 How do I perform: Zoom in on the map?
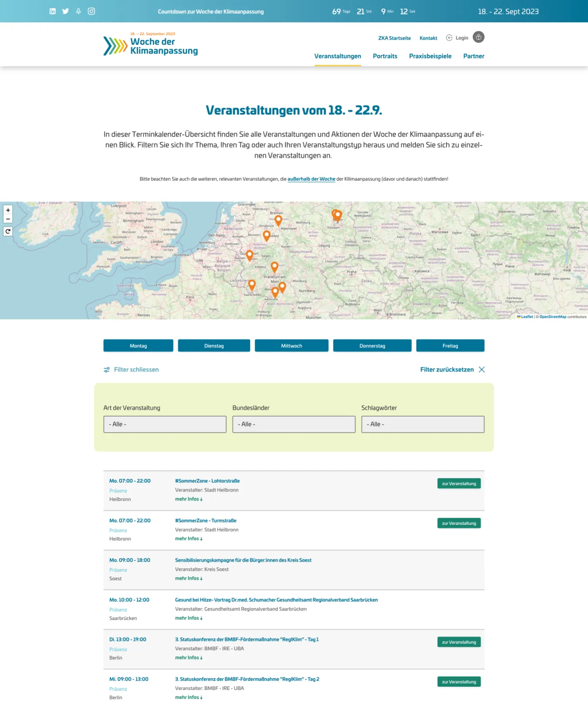click(x=8, y=210)
